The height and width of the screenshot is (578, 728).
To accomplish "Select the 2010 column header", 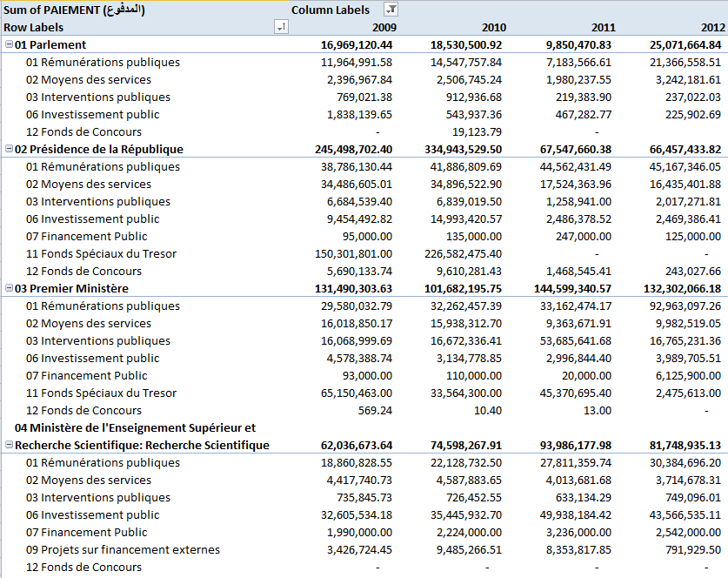I will pos(494,27).
